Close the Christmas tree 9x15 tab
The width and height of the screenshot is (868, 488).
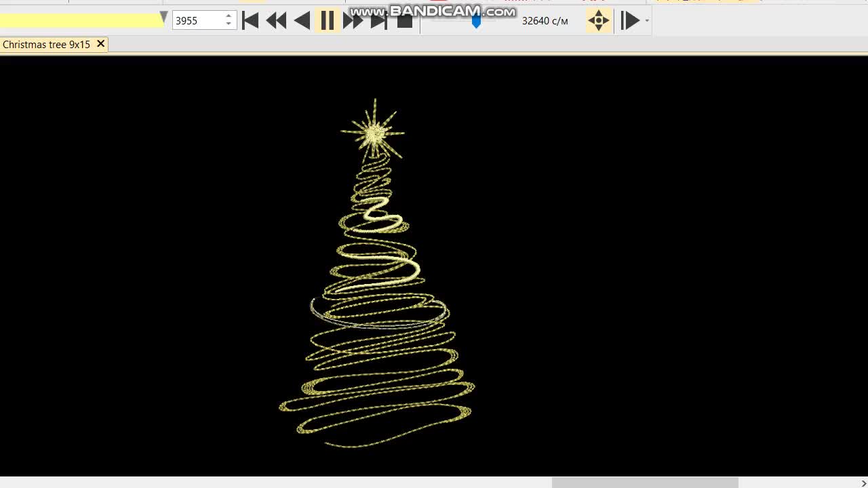(x=100, y=43)
